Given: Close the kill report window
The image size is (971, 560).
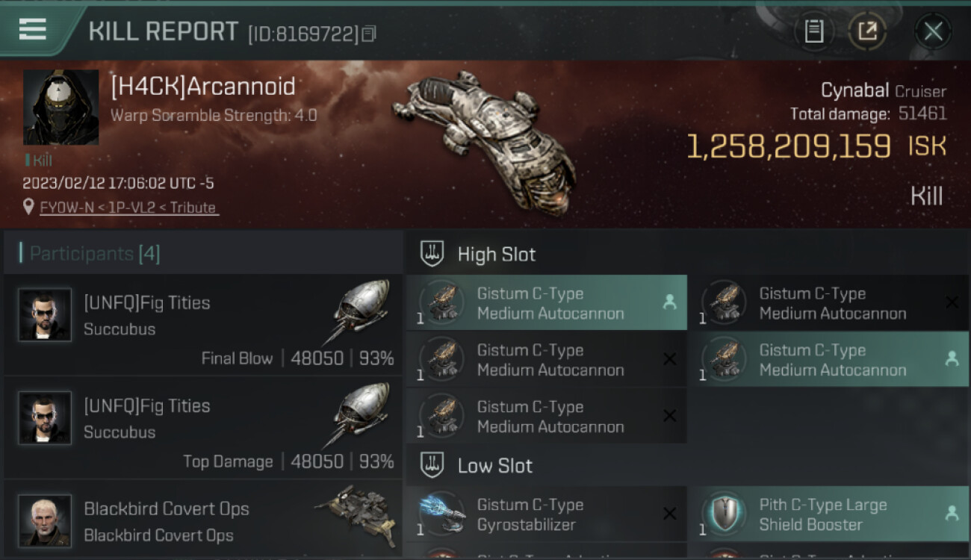Looking at the screenshot, I should pyautogui.click(x=933, y=31).
